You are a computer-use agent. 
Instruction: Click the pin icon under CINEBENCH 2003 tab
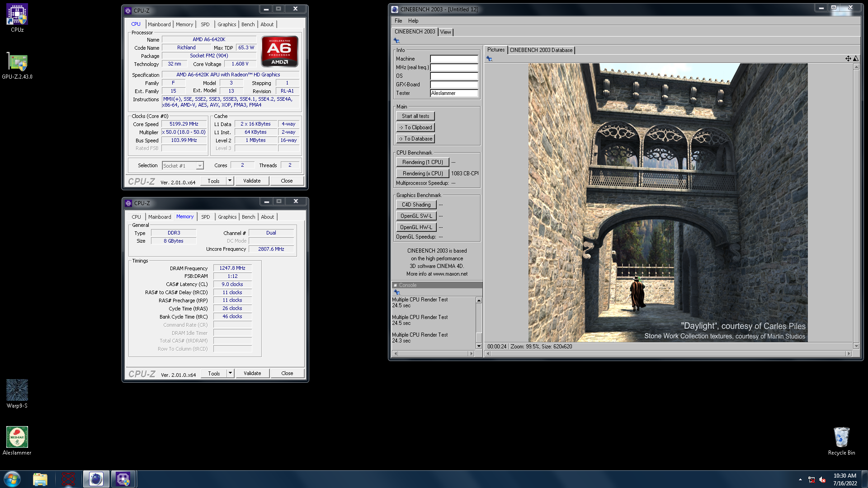(x=397, y=41)
